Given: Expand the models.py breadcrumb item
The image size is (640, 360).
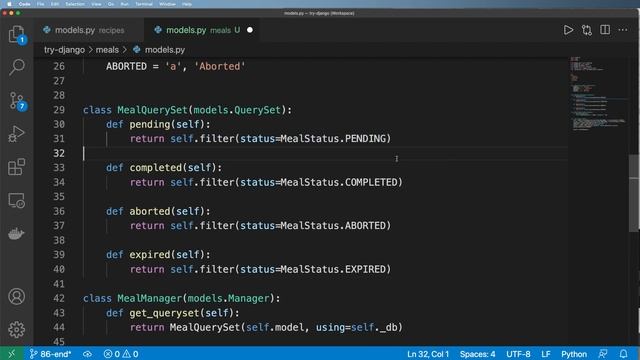Looking at the screenshot, I should coord(165,50).
